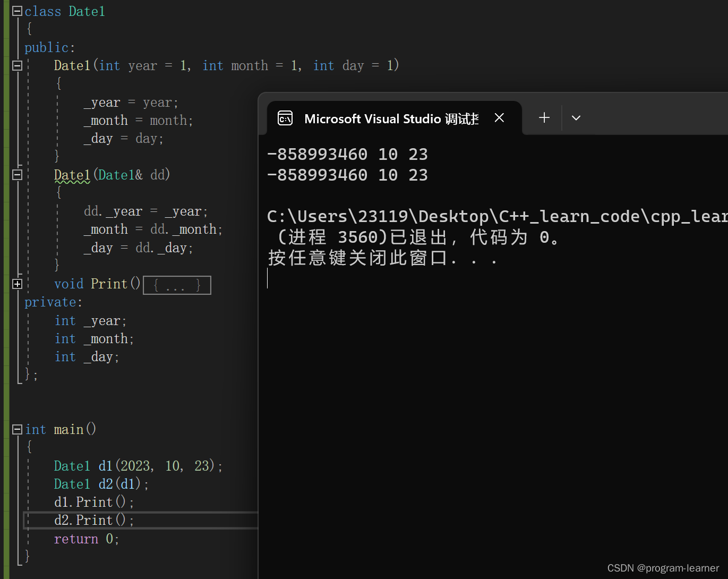The height and width of the screenshot is (579, 728).
Task: Click the console path starting 'C:\Users\23119\Desktop'
Action: click(498, 216)
